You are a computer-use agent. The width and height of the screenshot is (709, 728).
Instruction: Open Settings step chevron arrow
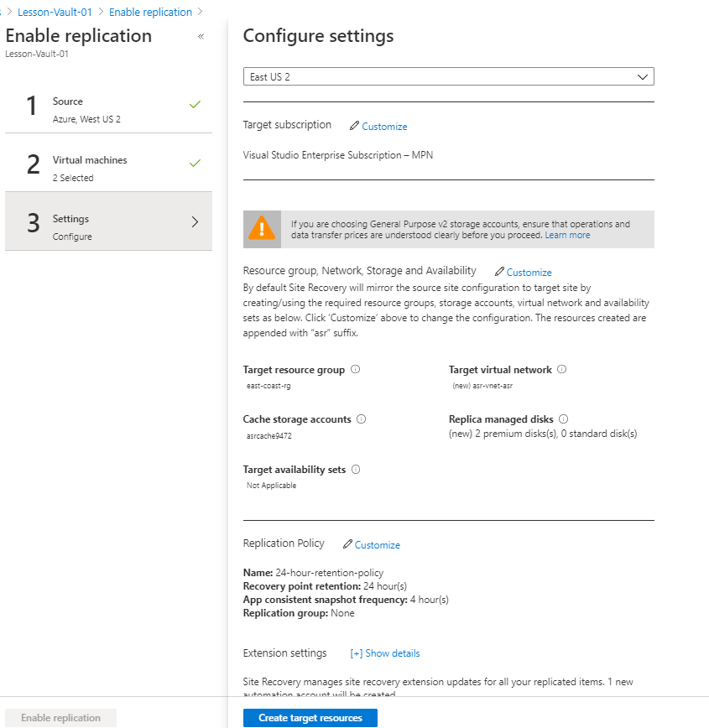pyautogui.click(x=195, y=222)
